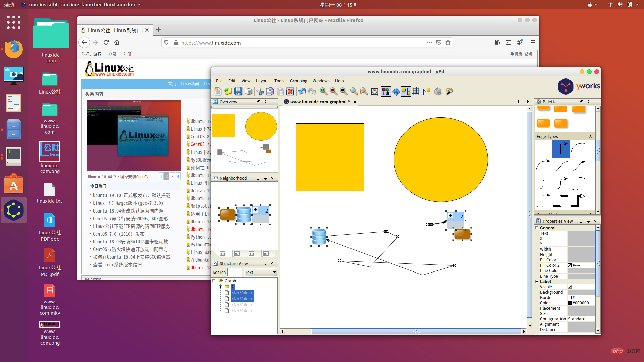This screenshot has width=644, height=362.
Task: Toggle edit mode button in yEd toolbar
Action: [386, 91]
